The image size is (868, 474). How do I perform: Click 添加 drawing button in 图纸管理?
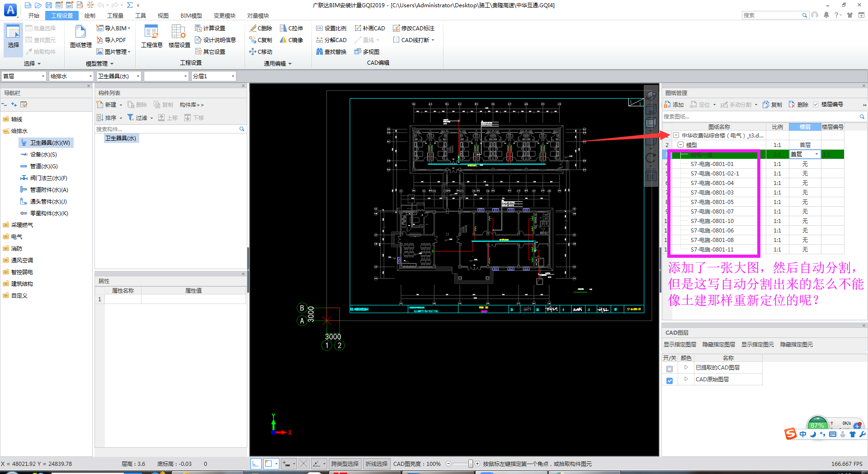[674, 104]
